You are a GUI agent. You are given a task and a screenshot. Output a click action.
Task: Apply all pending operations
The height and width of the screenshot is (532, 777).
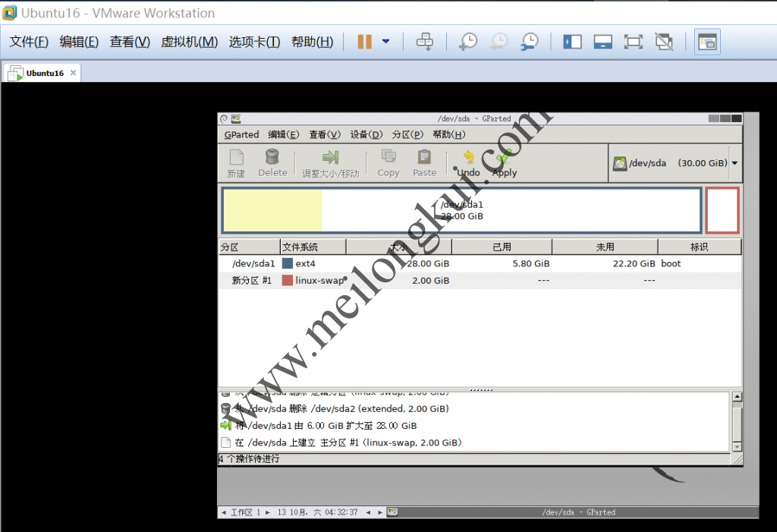pyautogui.click(x=505, y=164)
